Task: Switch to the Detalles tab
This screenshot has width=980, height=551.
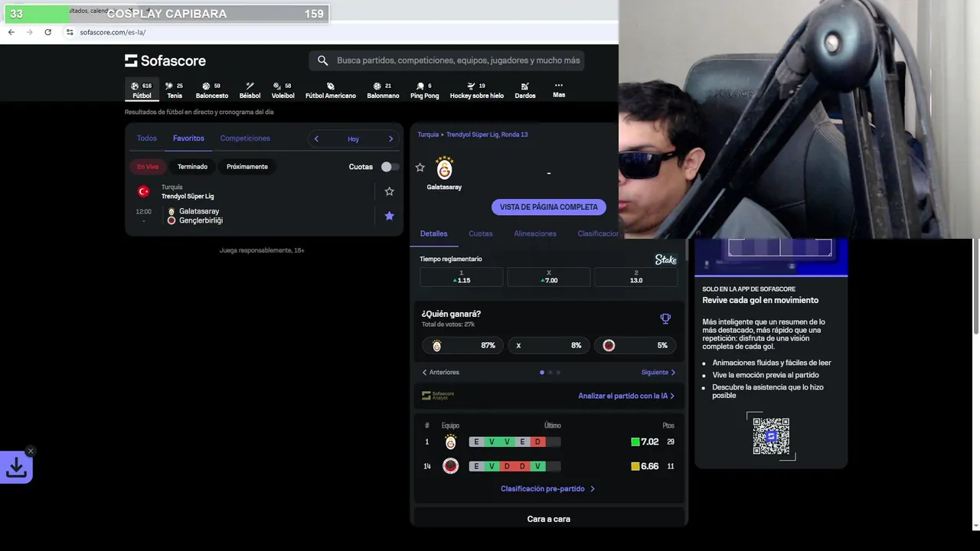Action: click(x=433, y=233)
